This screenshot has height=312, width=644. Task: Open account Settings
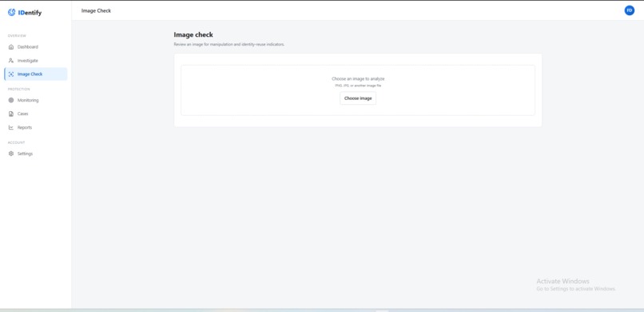tap(36, 154)
